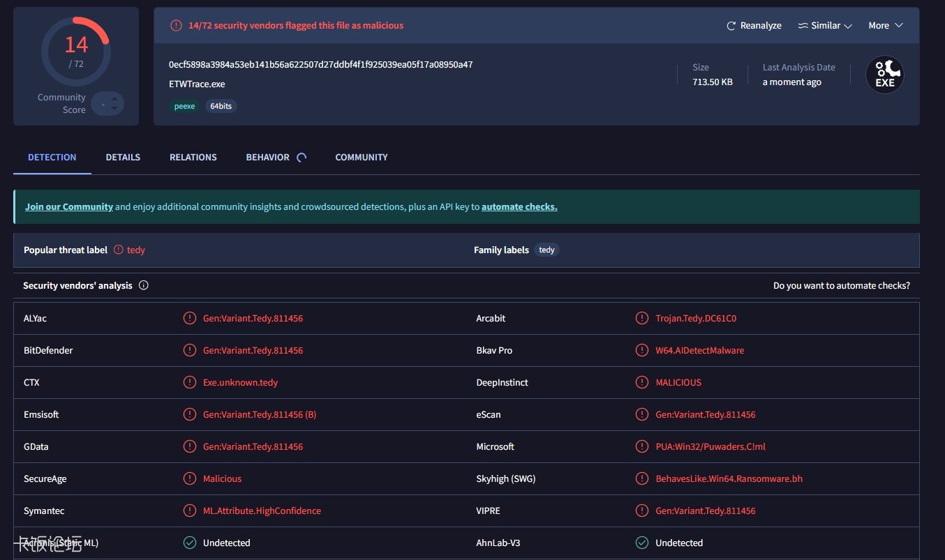Click the warning icon next to Microsoft's PUA detection
The image size is (945, 560).
coord(641,446)
